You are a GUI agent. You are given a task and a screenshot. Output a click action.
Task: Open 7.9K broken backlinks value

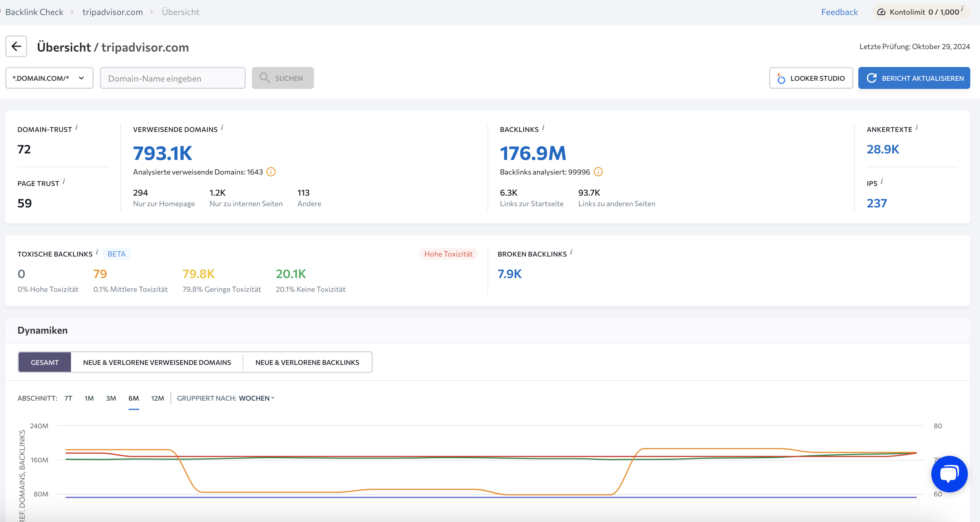509,274
